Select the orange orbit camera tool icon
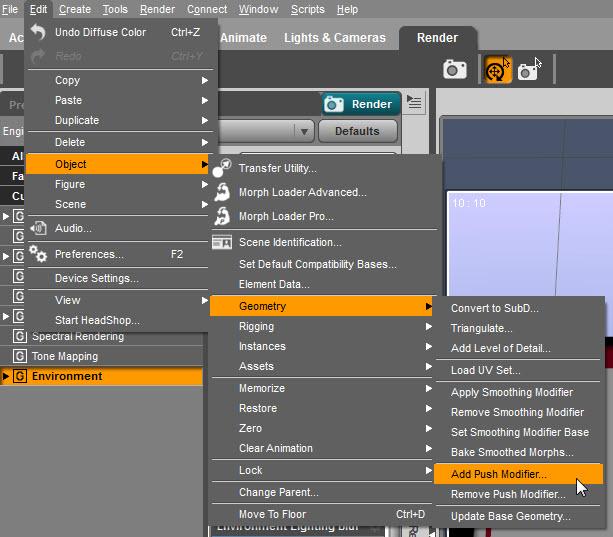Screen dimensions: 613x537 coord(498,70)
